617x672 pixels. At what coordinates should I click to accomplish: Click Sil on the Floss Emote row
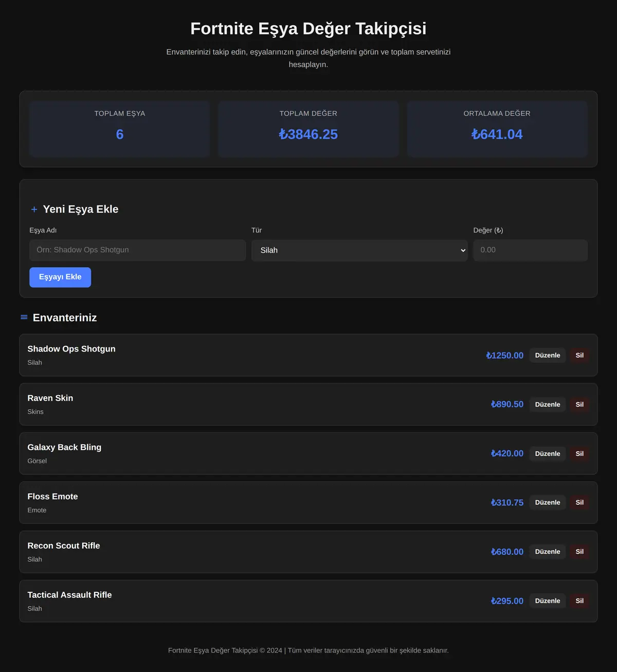(579, 503)
